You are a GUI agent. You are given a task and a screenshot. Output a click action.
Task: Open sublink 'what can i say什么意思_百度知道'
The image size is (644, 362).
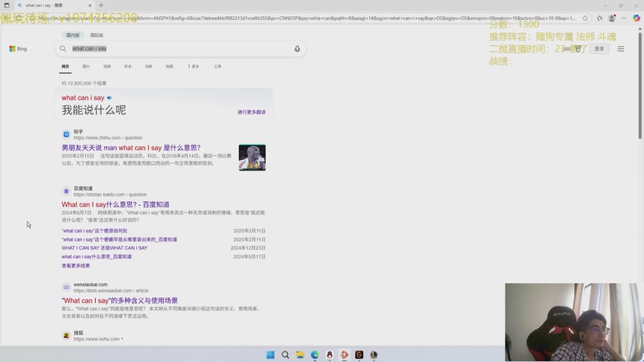(97, 257)
